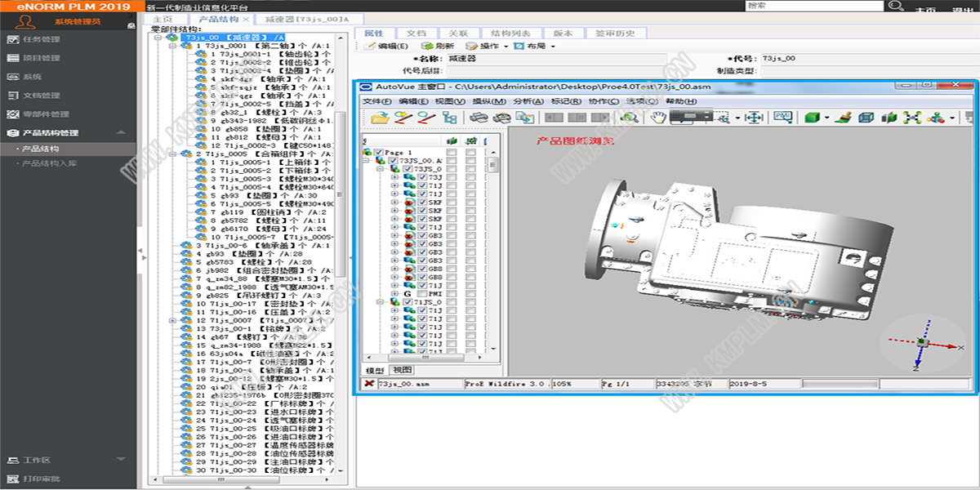Click the 项目管理 sidebar icon

coord(12,58)
